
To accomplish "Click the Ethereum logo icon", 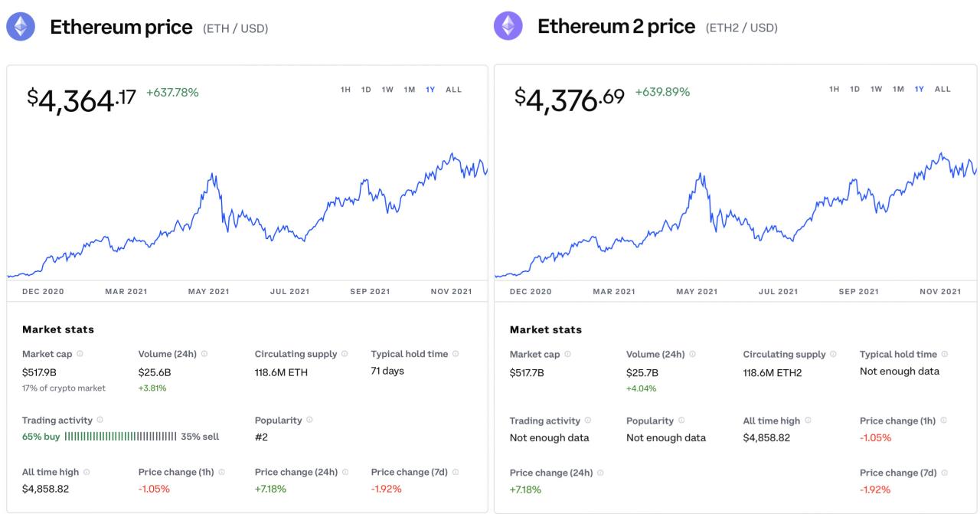I will (x=21, y=27).
